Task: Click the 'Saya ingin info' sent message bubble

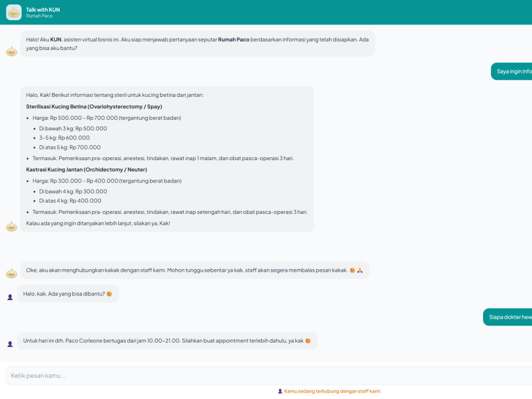Action: (512, 71)
